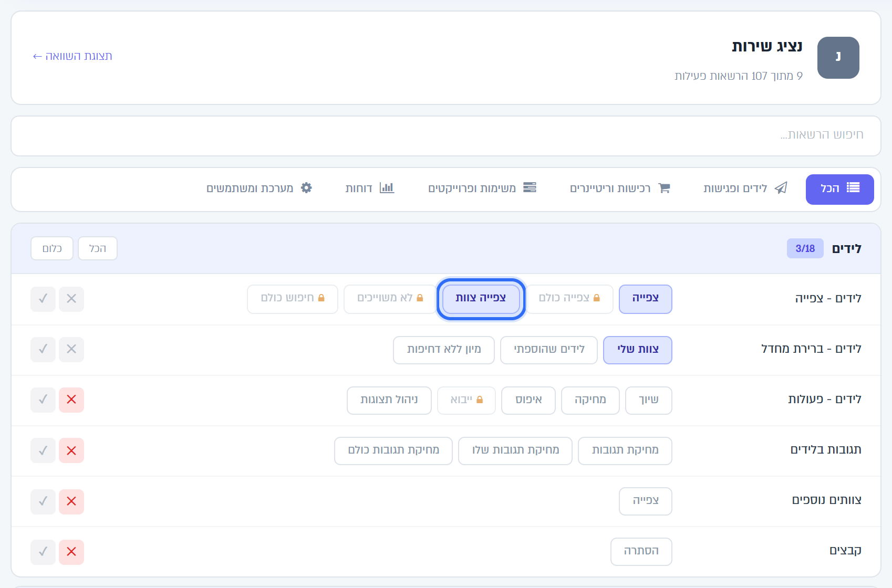Click the 3/18 count badge beside לידים
This screenshot has height=588, width=892.
[805, 248]
